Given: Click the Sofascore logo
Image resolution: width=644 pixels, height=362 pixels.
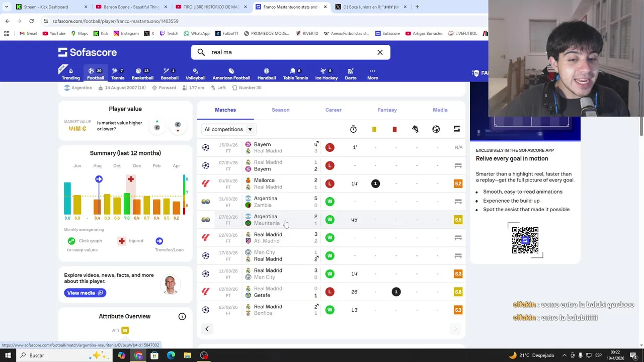Looking at the screenshot, I should [88, 52].
